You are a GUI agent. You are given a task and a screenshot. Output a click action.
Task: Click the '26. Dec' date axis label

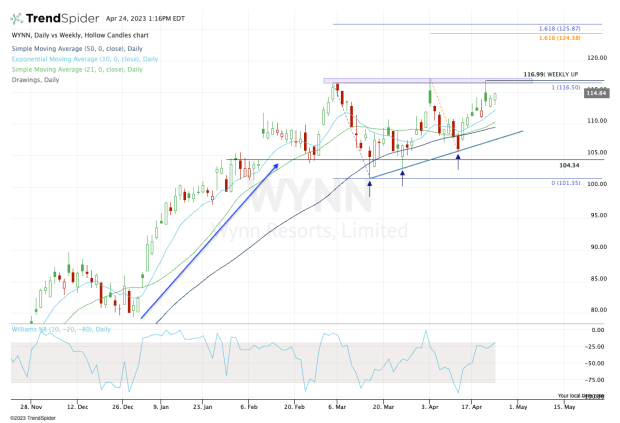123,407
